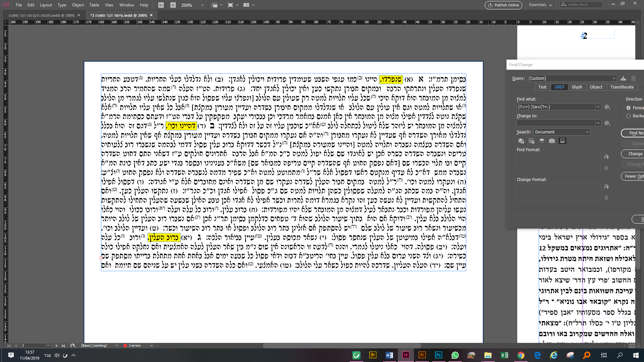Open the Table menu
Viewport: 644px width, 362px height.
click(94, 5)
